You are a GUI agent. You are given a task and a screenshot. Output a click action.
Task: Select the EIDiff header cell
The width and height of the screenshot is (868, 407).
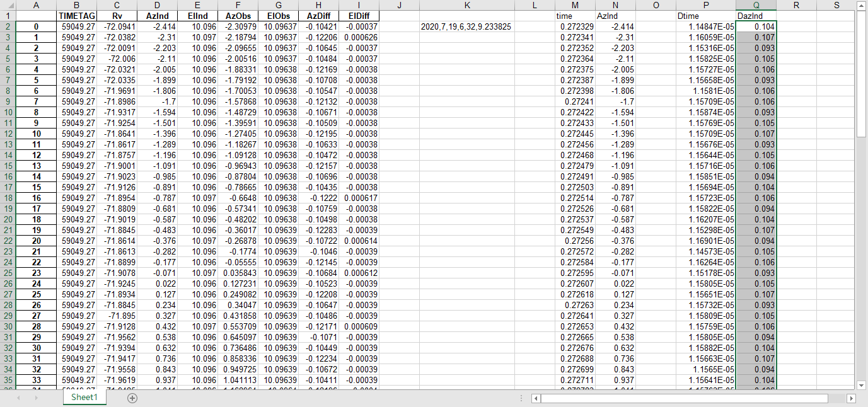pyautogui.click(x=359, y=16)
